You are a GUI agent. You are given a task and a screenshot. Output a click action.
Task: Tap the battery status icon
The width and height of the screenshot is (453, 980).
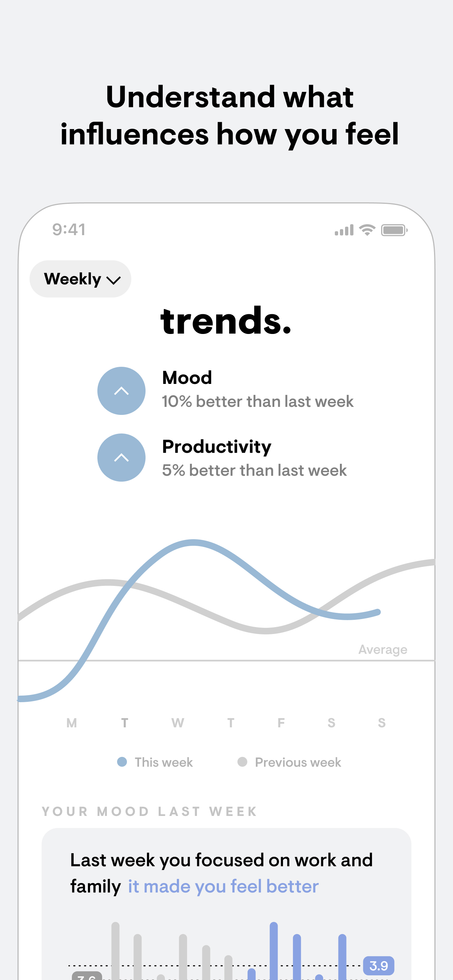point(394,230)
